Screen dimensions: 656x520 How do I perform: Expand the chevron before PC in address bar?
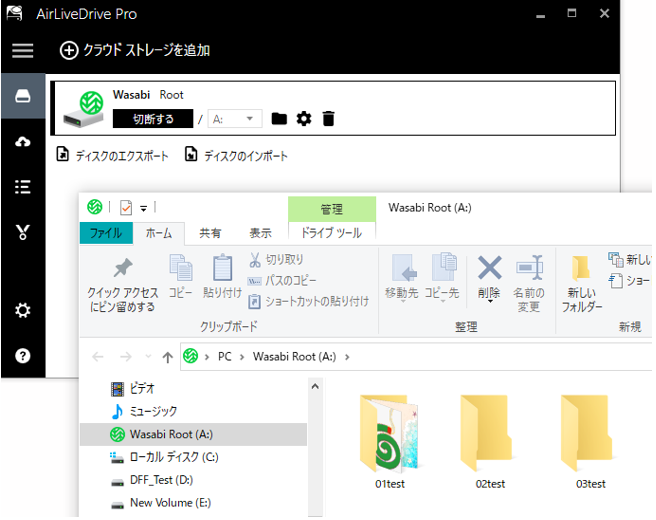pos(207,357)
